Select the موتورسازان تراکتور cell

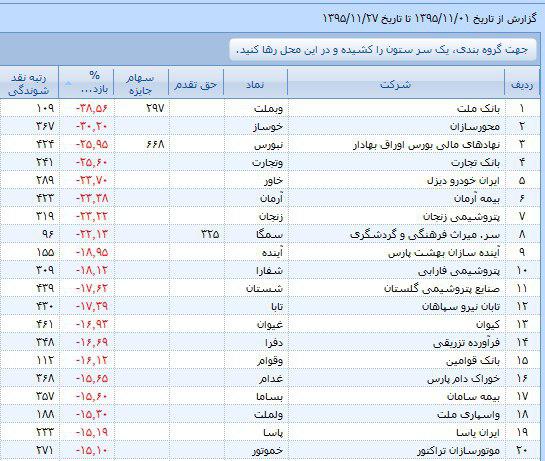coord(397,451)
